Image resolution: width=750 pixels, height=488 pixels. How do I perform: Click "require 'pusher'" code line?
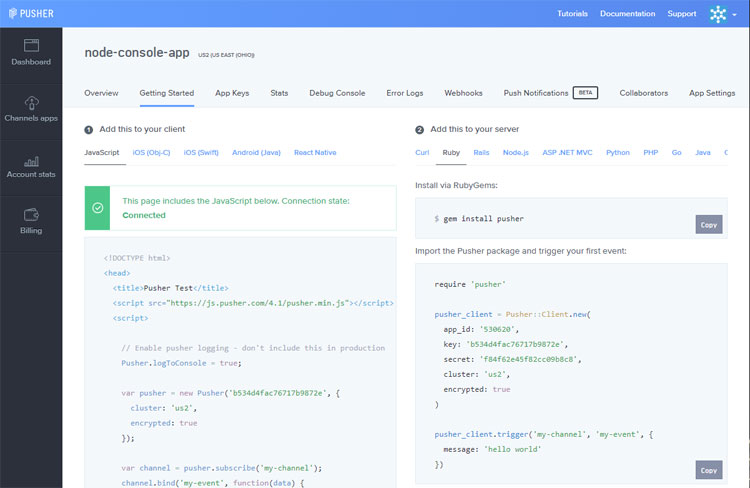click(x=470, y=284)
